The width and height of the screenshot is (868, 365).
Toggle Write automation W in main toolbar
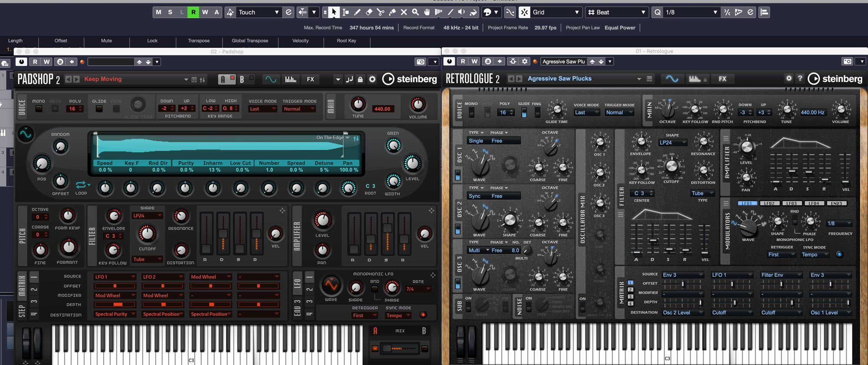205,12
